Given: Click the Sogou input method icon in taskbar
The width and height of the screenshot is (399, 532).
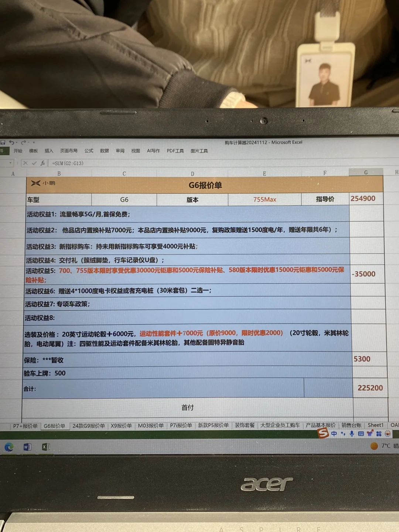Looking at the screenshot, I should click(322, 433).
